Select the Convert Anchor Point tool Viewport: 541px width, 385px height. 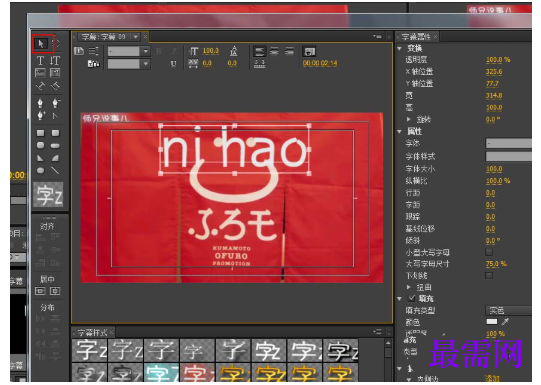coord(55,116)
